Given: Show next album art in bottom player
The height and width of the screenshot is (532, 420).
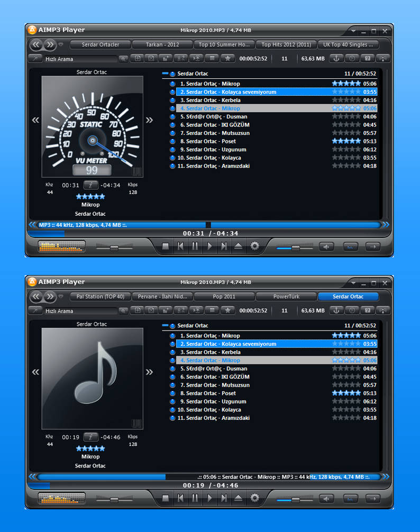Looking at the screenshot, I should (149, 372).
